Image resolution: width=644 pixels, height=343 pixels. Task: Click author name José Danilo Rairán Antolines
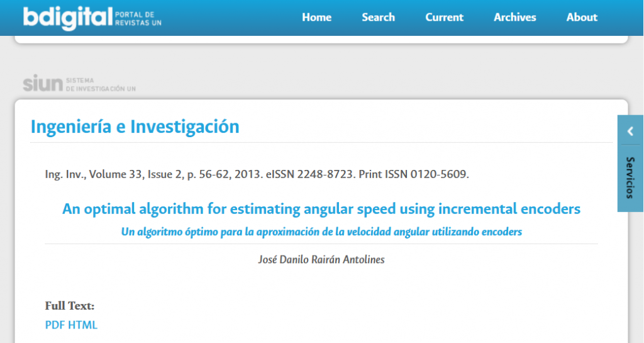[x=321, y=260]
